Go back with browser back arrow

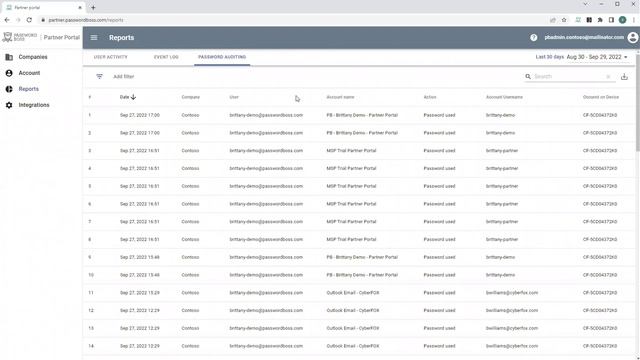point(7,20)
